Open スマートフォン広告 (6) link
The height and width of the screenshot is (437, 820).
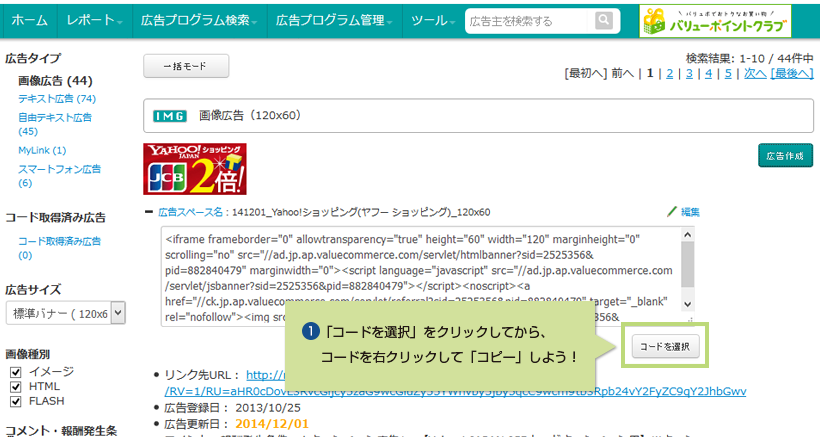pos(60,176)
